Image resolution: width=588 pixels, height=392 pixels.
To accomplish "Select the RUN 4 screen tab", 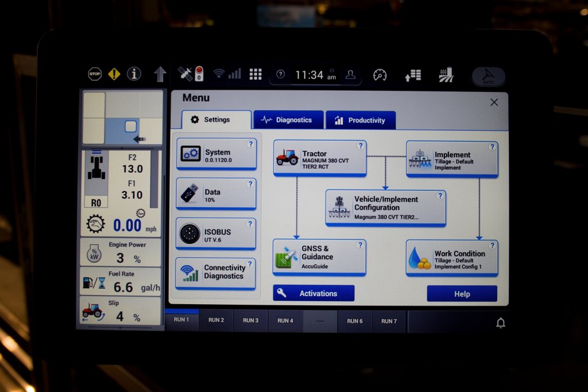I will click(x=285, y=321).
